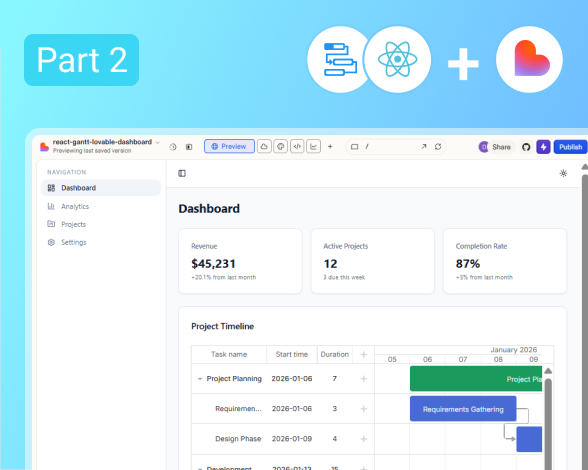
Task: Click the Publish button
Action: (571, 147)
